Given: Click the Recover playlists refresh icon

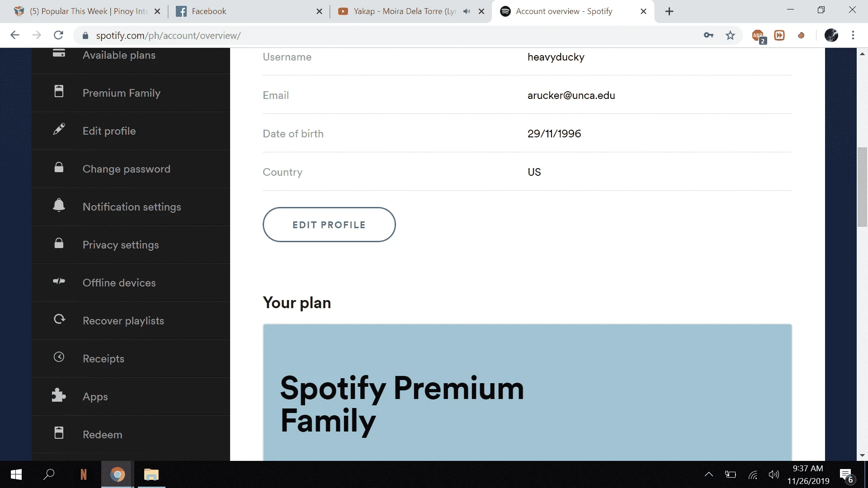Looking at the screenshot, I should coord(59,319).
